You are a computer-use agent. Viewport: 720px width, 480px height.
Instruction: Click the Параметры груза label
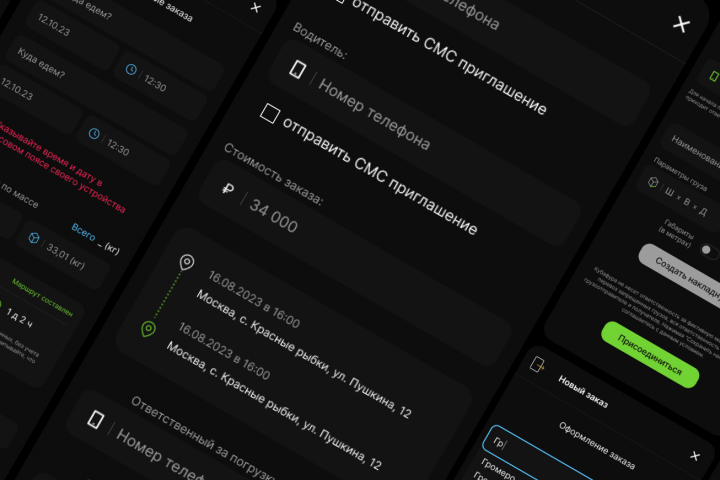(x=680, y=174)
